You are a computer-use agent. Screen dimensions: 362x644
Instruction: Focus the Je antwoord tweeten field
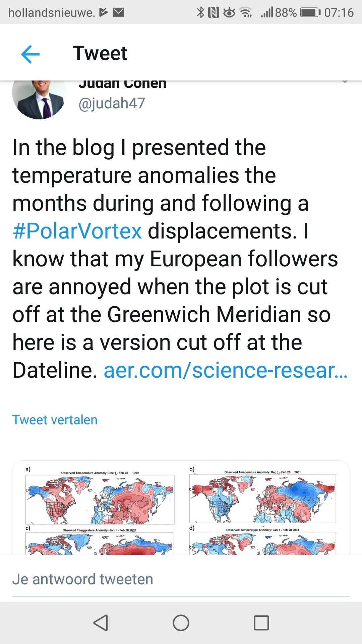(181, 580)
